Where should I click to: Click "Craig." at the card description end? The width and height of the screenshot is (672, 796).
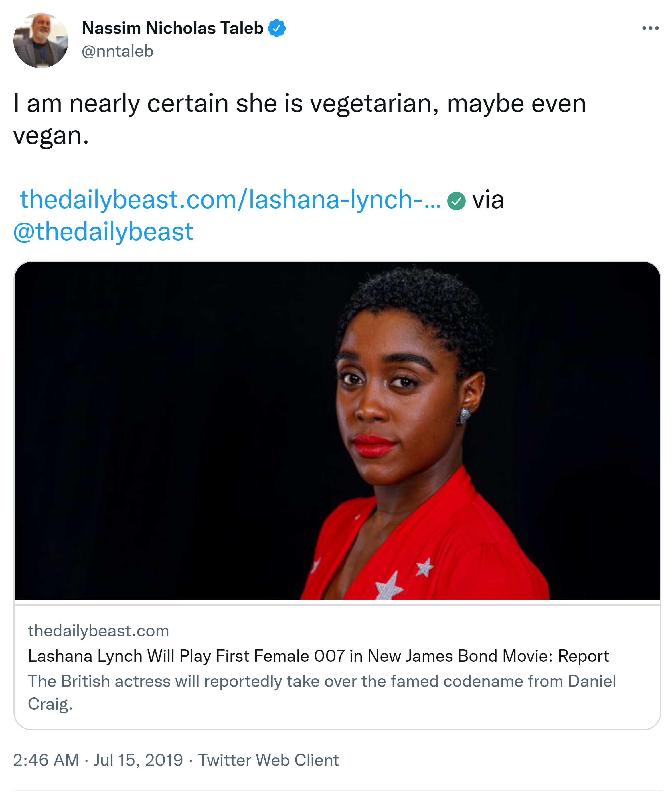point(50,704)
